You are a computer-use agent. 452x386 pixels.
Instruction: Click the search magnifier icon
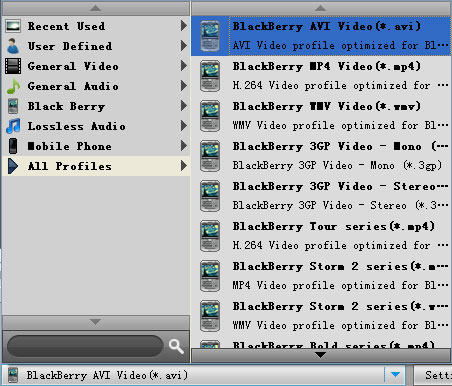click(176, 347)
